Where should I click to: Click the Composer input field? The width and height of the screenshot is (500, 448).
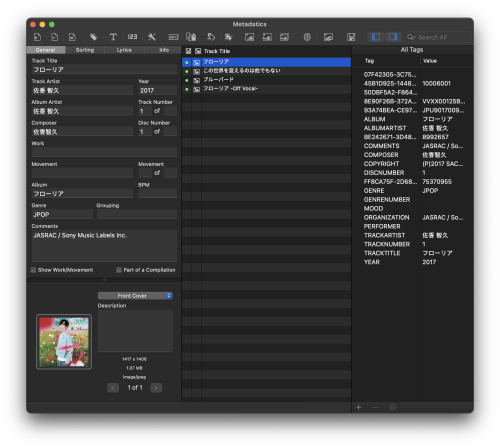point(82,132)
